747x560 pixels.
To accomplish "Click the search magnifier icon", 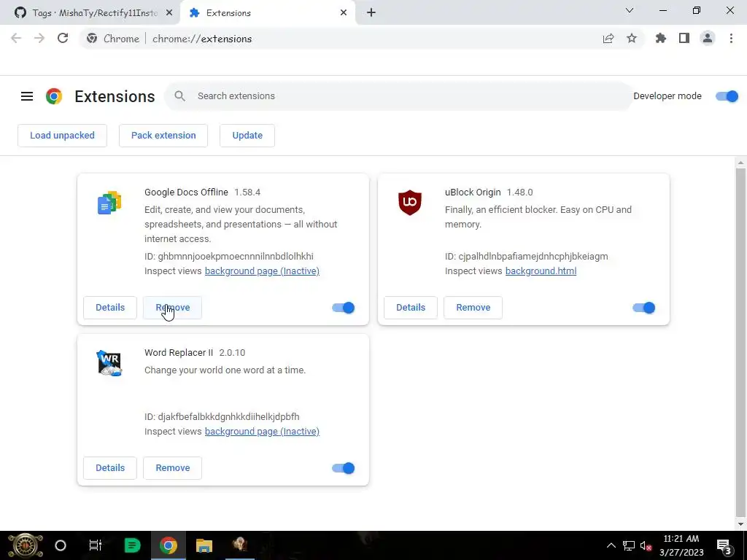I will 179,96.
